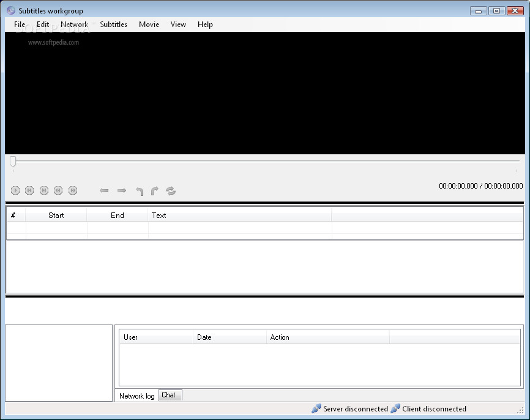
Task: Click the fast forward button
Action: coord(73,190)
